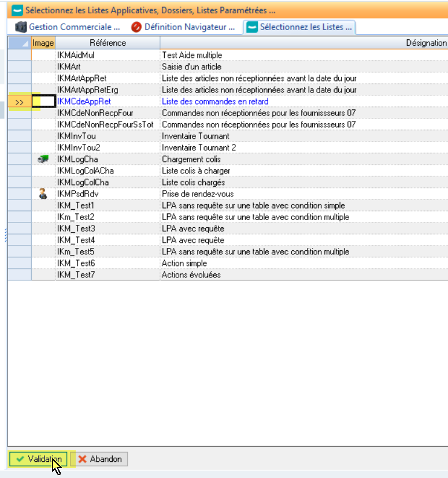The height and width of the screenshot is (478, 448).
Task: Click the Gestion Commerciale tab icon
Action: [21, 27]
